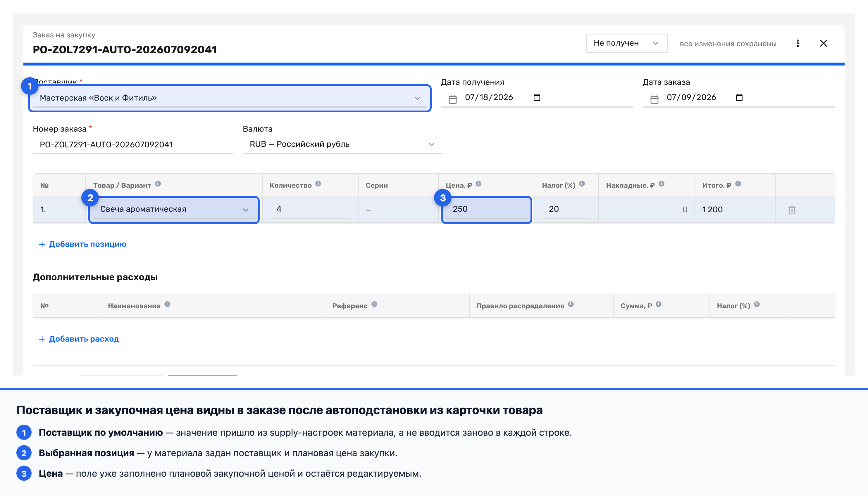Image resolution: width=868 pixels, height=496 pixels.
Task: Click the order number input field
Action: [133, 145]
